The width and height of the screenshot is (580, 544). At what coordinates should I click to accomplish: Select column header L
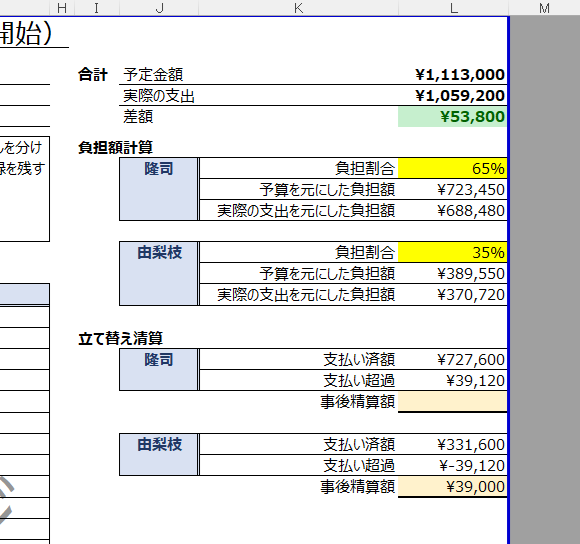pyautogui.click(x=453, y=7)
